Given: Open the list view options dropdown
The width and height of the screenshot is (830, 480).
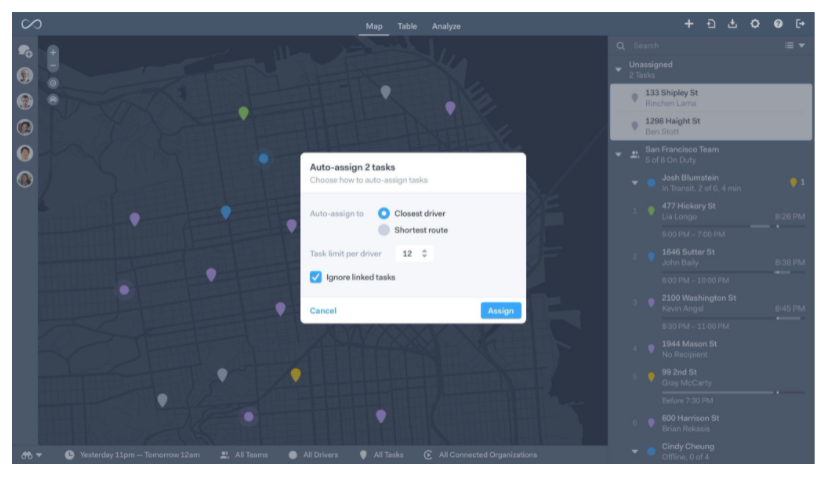Looking at the screenshot, I should pos(795,46).
